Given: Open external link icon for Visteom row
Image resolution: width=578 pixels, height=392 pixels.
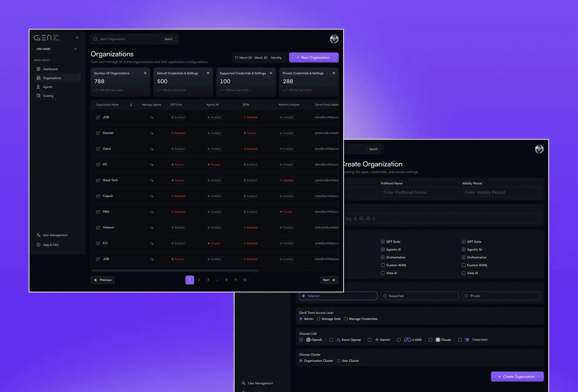Looking at the screenshot, I should pyautogui.click(x=98, y=227).
